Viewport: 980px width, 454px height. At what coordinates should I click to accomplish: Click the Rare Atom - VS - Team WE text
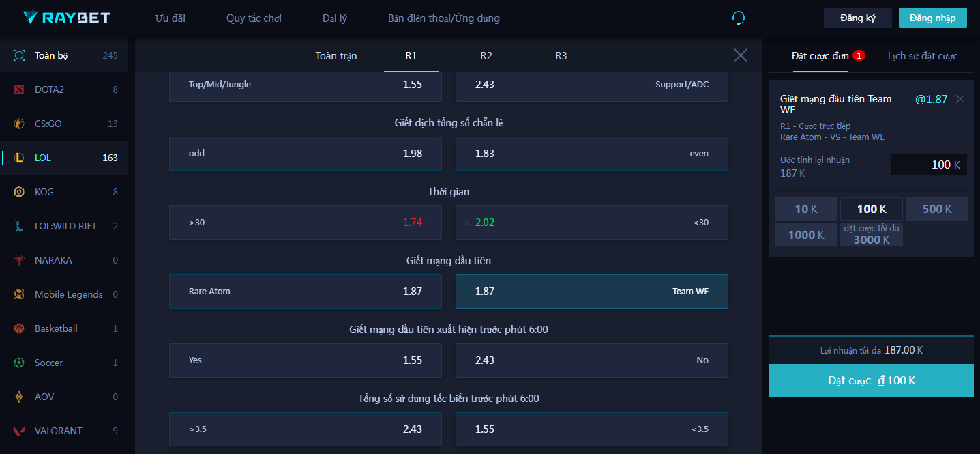pyautogui.click(x=832, y=137)
